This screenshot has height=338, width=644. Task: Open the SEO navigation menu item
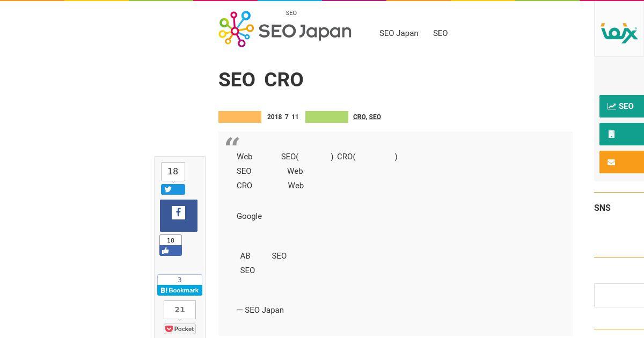(440, 33)
